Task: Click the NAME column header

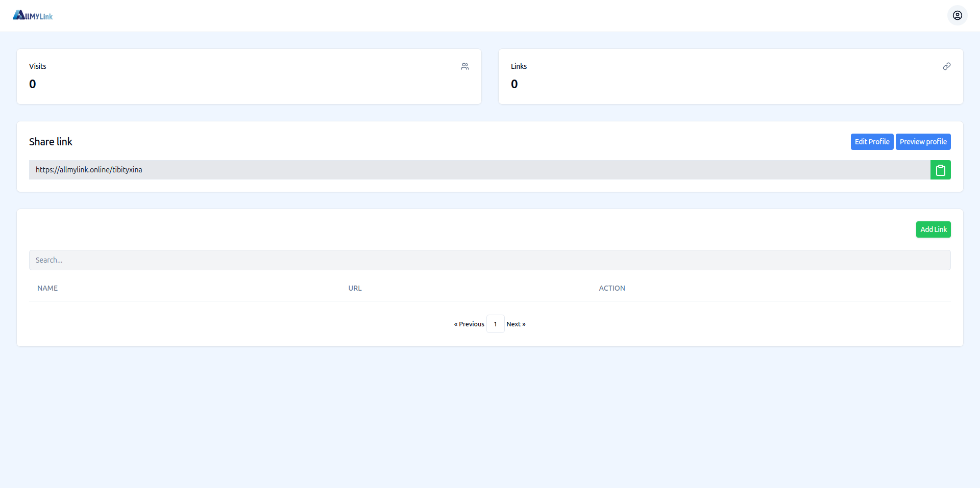Action: click(x=47, y=288)
